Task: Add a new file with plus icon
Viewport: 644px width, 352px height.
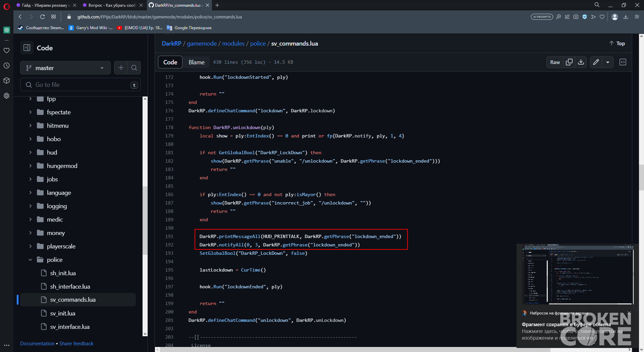Action: click(121, 68)
